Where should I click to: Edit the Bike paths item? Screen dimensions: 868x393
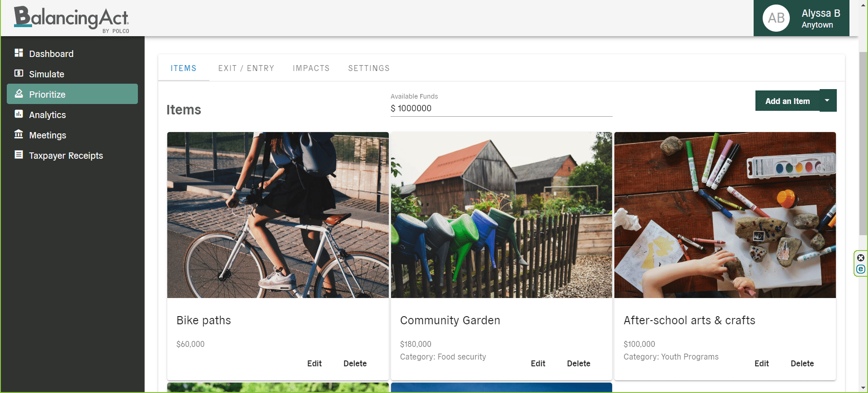pyautogui.click(x=314, y=364)
